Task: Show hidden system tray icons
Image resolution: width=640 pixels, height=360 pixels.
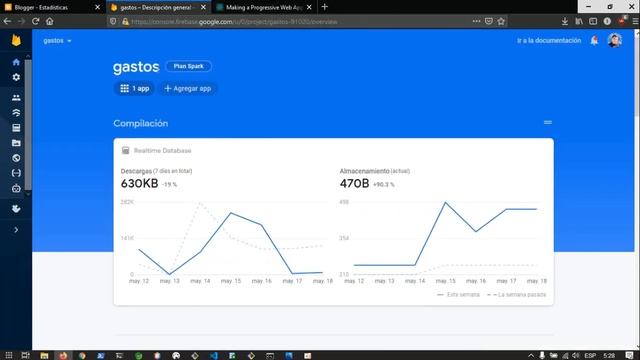Action: tap(531, 356)
